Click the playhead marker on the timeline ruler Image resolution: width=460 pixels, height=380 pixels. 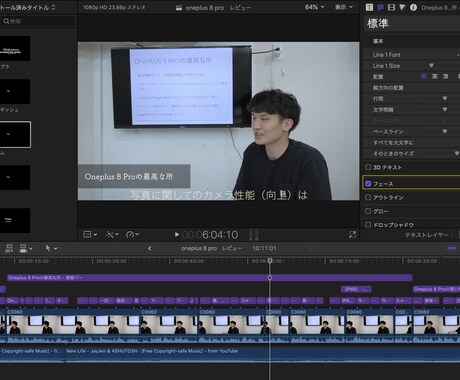(x=270, y=260)
